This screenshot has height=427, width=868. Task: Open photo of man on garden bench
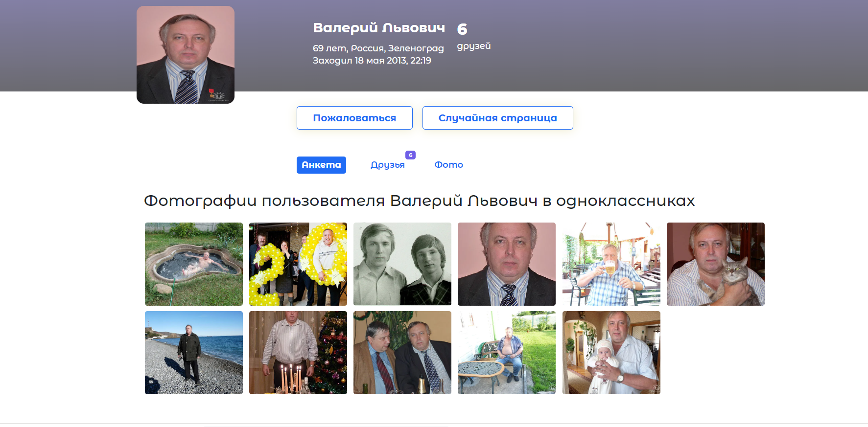point(507,353)
